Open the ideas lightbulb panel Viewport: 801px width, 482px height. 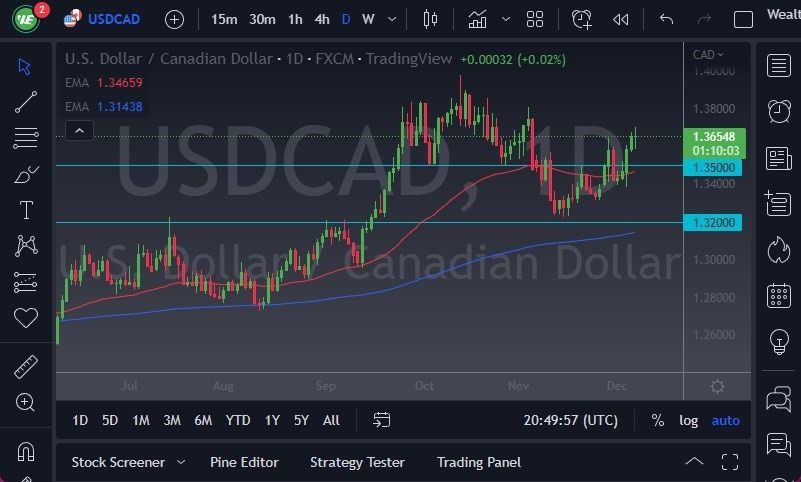coord(779,341)
